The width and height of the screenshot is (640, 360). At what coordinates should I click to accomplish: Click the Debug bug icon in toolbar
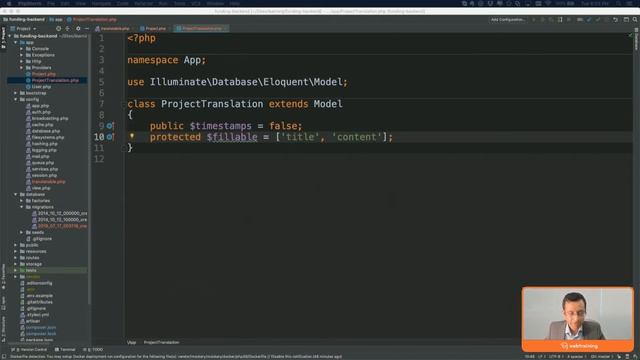(x=542, y=20)
